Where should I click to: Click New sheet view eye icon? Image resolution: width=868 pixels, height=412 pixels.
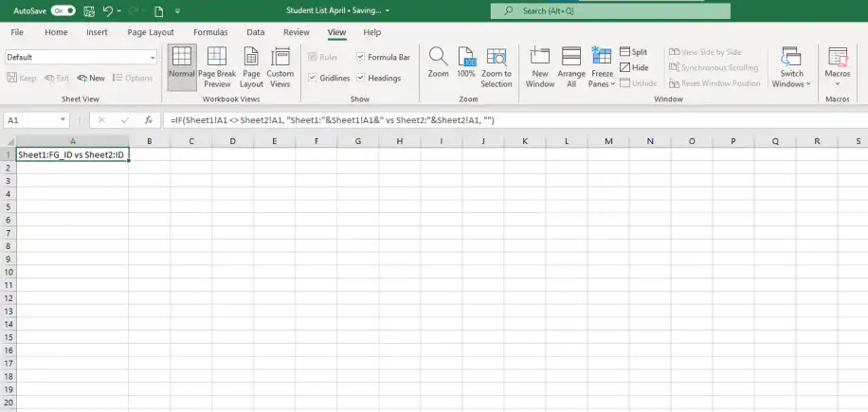click(82, 79)
